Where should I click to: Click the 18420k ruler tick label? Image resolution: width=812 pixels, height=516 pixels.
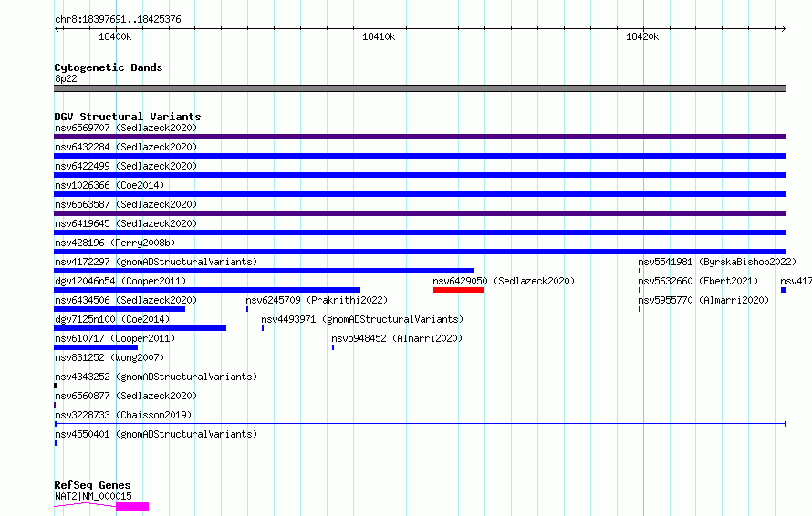(642, 36)
